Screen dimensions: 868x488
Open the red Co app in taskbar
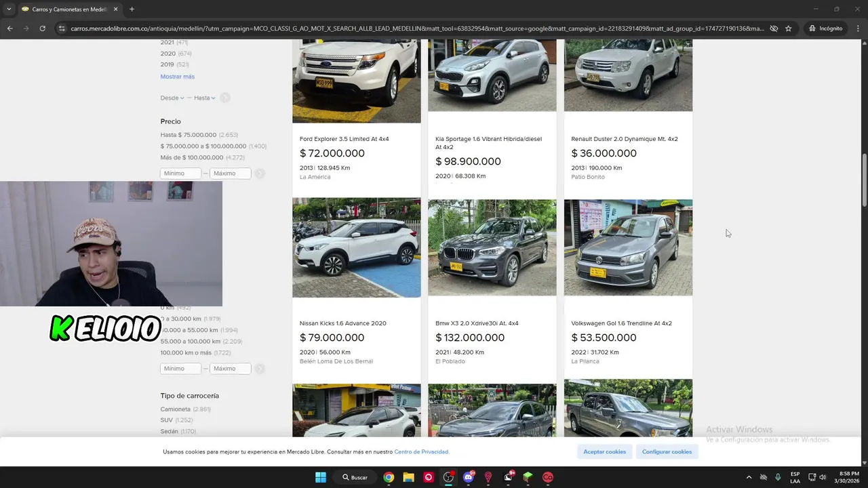coord(547,477)
